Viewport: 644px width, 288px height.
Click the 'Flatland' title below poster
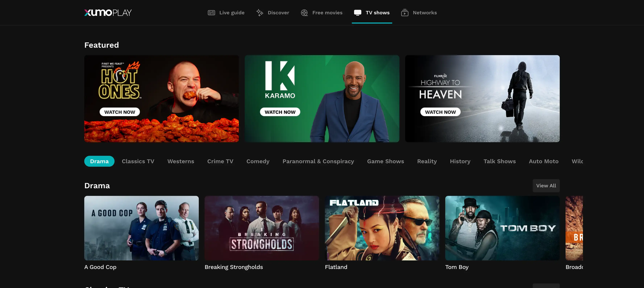click(x=336, y=267)
